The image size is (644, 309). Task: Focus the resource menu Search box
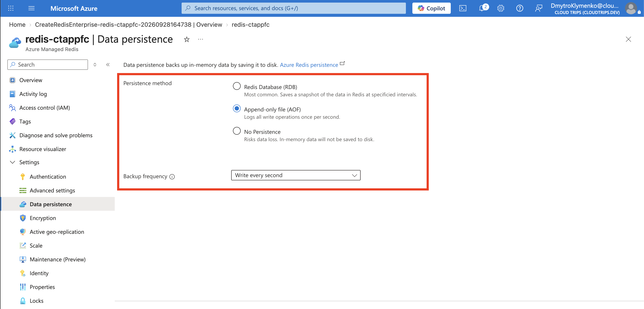[47, 65]
